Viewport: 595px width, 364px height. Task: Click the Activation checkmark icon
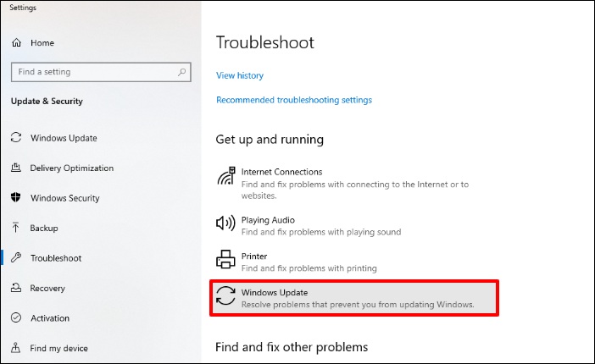coord(15,318)
